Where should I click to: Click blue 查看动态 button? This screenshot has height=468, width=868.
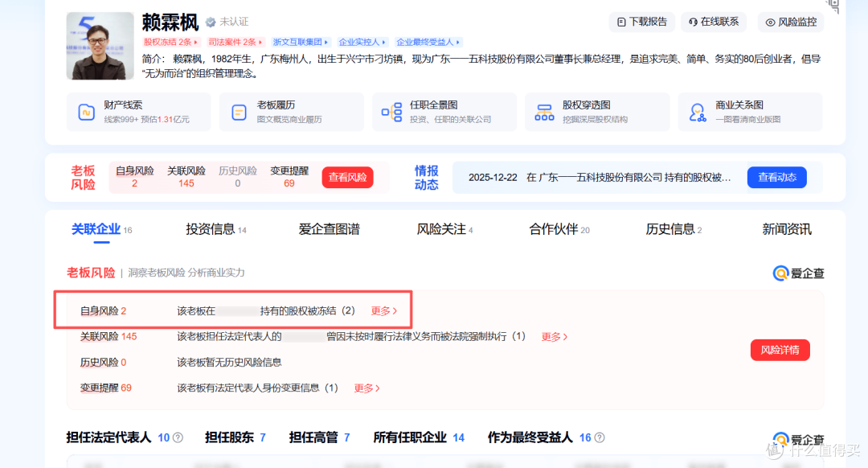click(776, 177)
